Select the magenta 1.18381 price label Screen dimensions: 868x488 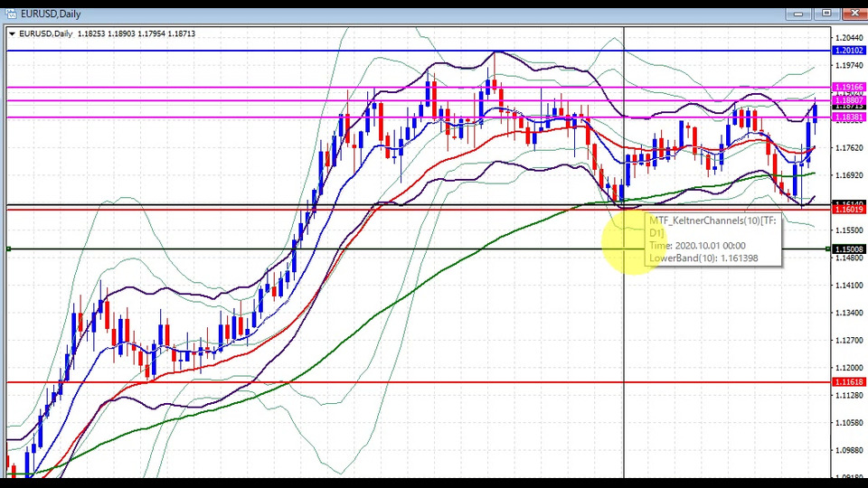[849, 117]
